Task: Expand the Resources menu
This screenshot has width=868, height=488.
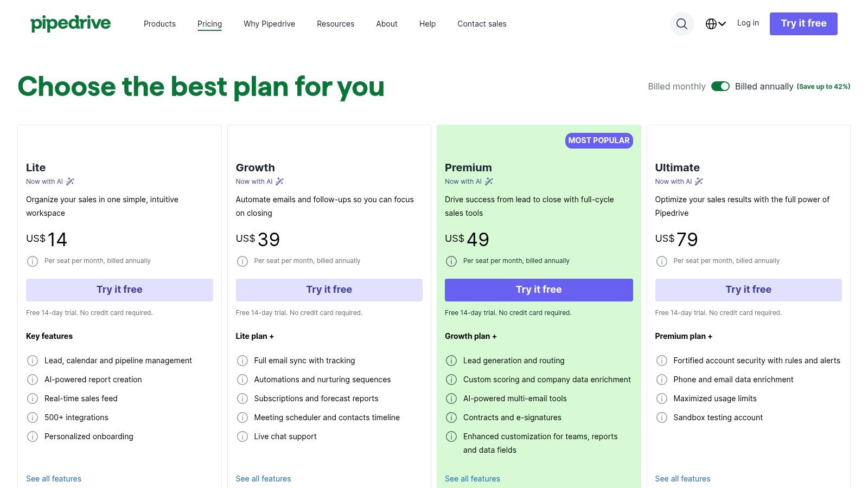Action: pyautogui.click(x=335, y=24)
